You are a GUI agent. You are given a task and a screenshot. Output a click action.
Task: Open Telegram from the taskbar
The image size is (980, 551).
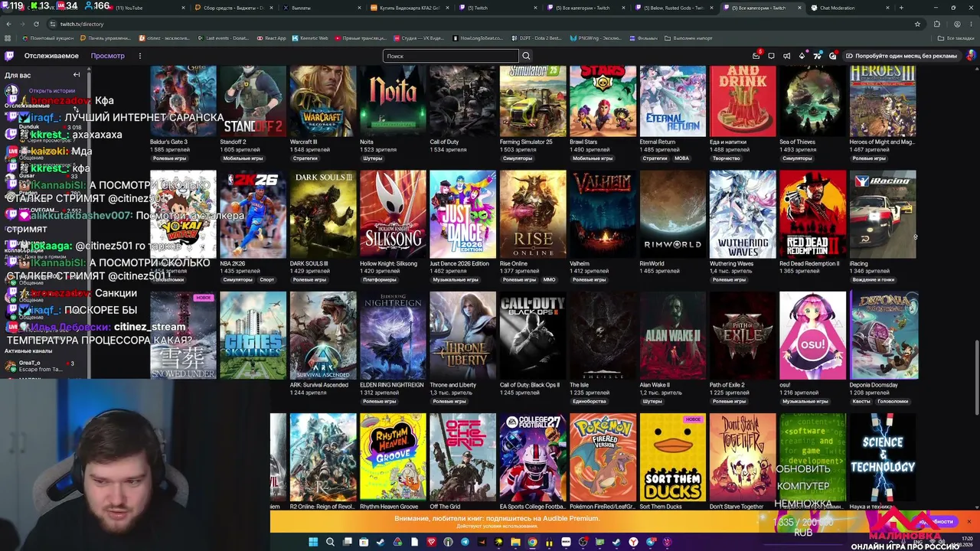click(465, 542)
